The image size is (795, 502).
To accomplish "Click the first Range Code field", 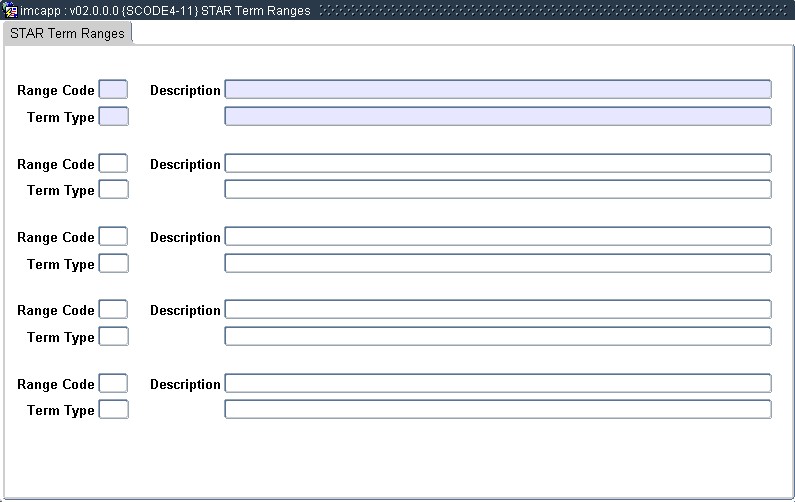I will (113, 90).
